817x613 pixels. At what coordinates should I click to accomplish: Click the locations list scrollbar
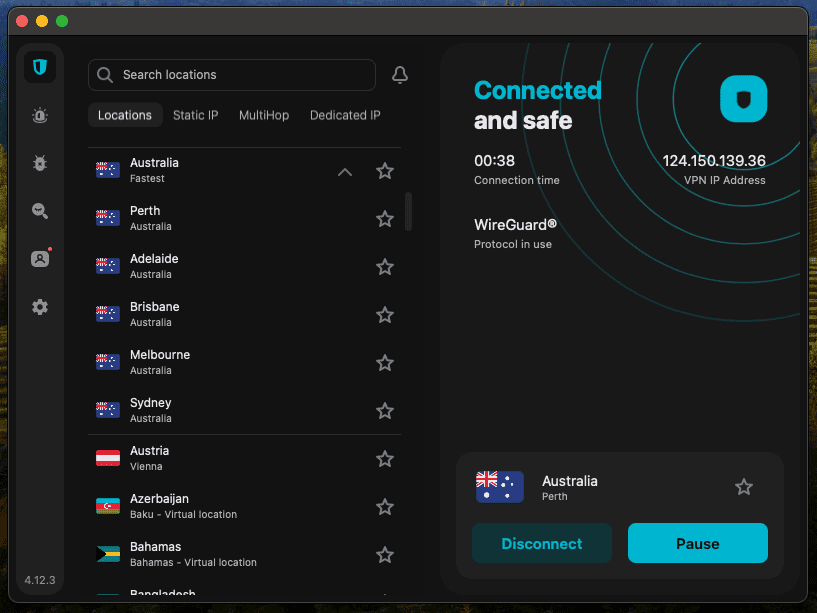(408, 211)
